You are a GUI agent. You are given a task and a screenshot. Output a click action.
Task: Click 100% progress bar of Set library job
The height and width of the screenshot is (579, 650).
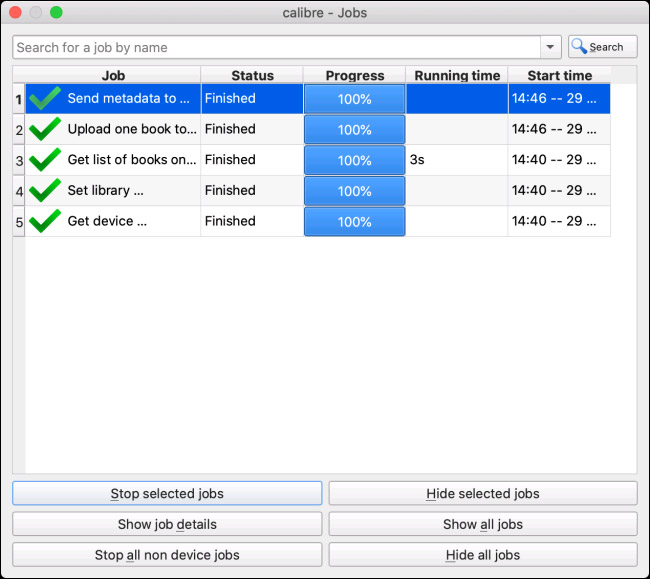point(354,191)
